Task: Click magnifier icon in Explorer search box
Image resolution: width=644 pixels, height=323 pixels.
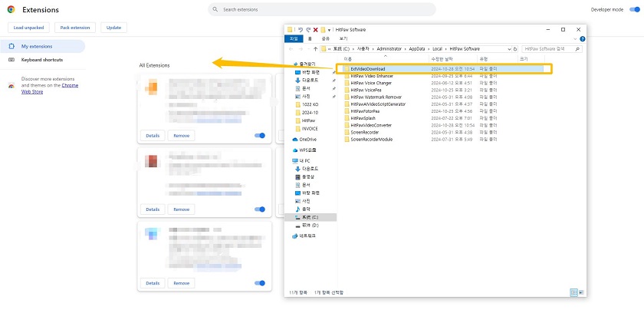Action: (577, 49)
